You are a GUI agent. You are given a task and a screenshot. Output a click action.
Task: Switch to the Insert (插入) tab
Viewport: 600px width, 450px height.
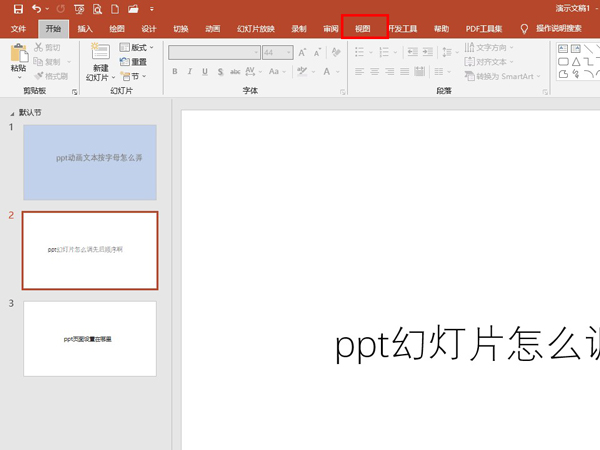(x=86, y=29)
